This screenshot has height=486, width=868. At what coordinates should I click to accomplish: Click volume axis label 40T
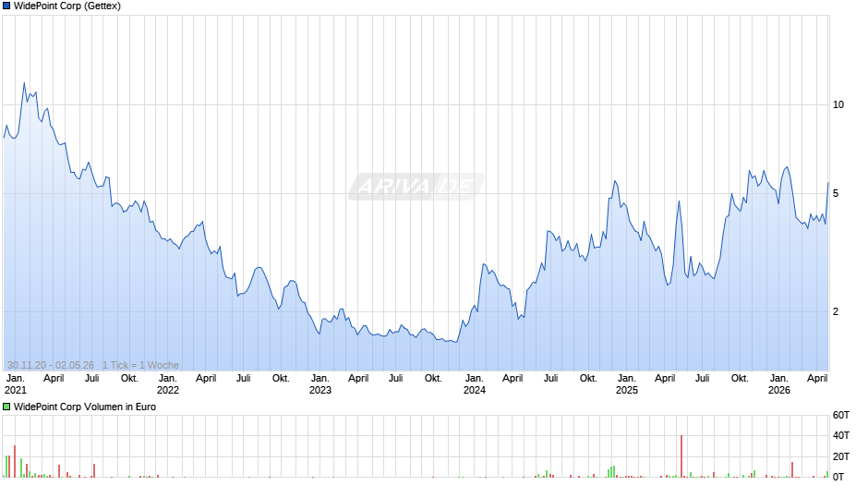click(x=841, y=435)
